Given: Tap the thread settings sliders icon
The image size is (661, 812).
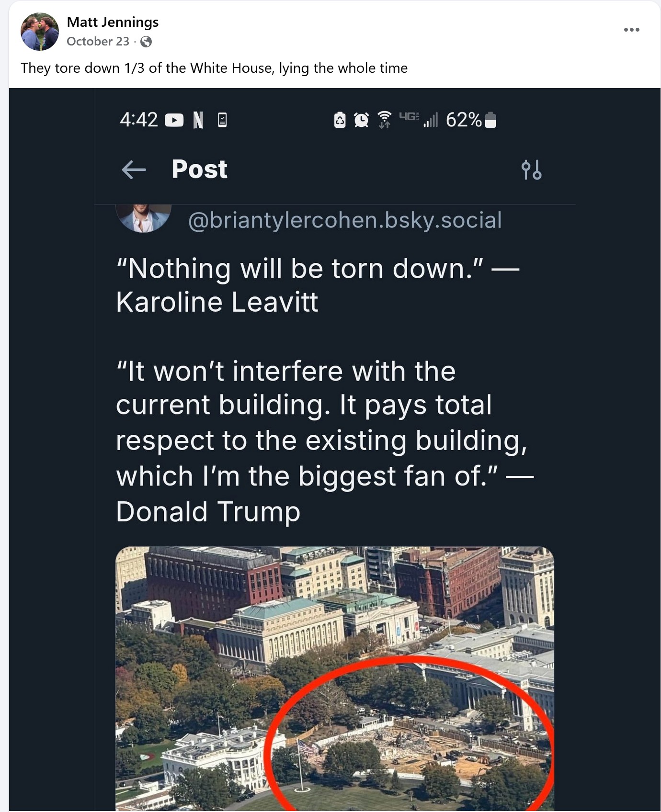Looking at the screenshot, I should [x=531, y=169].
